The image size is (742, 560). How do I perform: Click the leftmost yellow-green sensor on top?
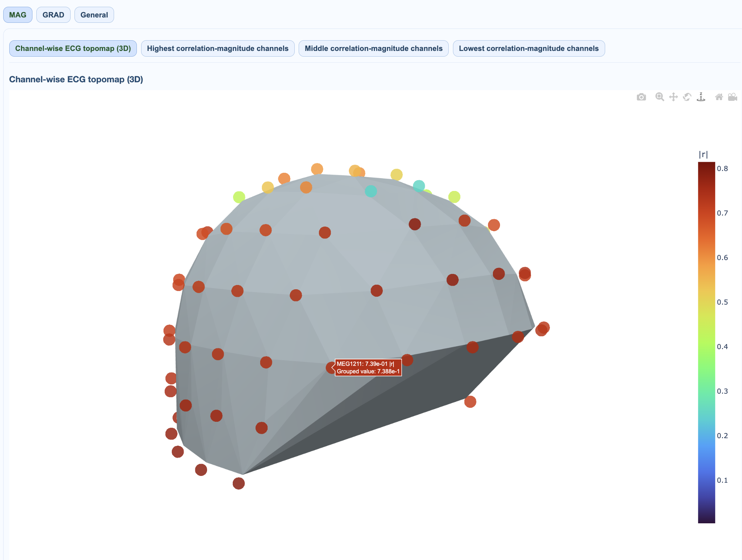click(239, 197)
